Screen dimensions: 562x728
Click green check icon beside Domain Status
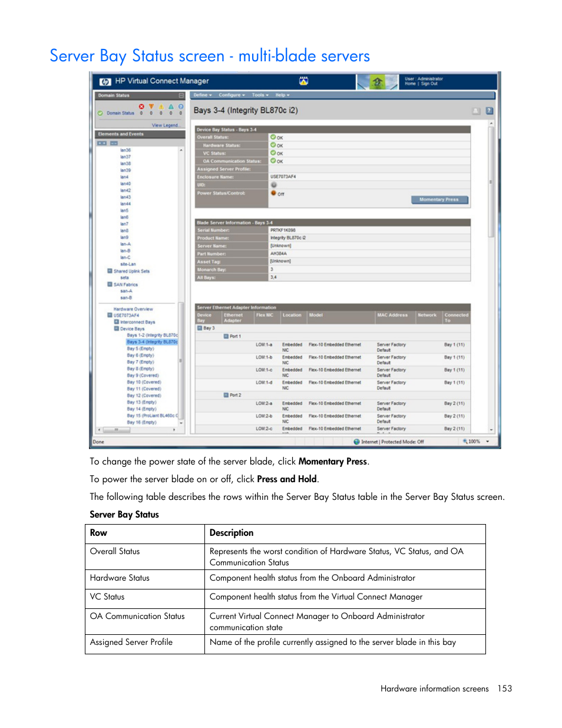[100, 113]
